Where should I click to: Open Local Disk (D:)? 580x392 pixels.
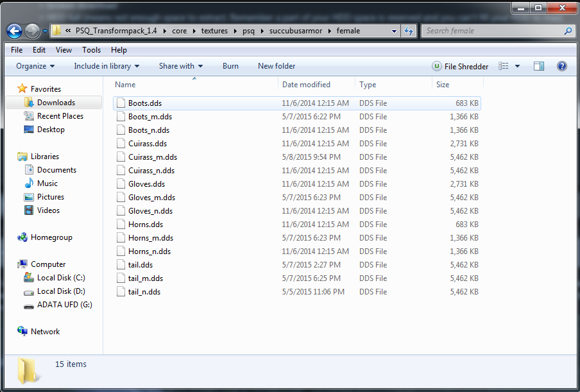55,291
